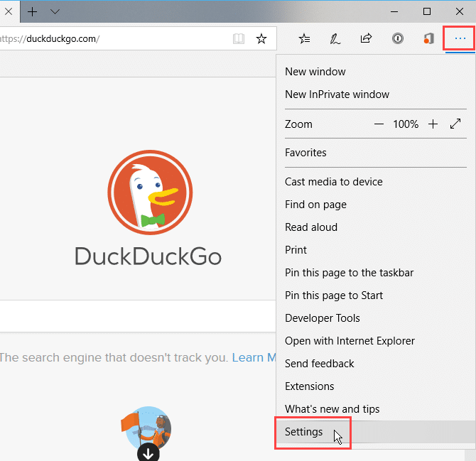The height and width of the screenshot is (461, 476).
Task: Select What's new and tips
Action: pos(376,409)
